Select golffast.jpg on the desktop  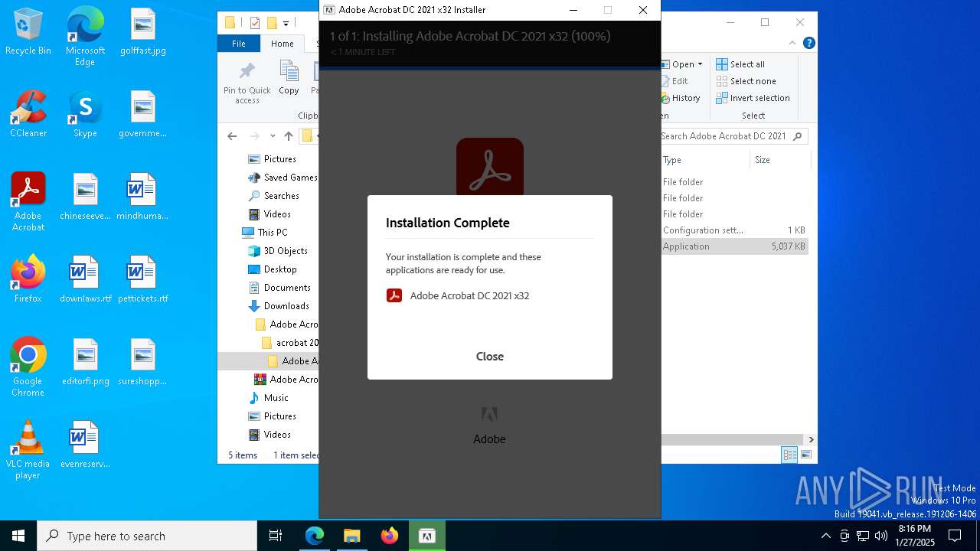pyautogui.click(x=143, y=32)
